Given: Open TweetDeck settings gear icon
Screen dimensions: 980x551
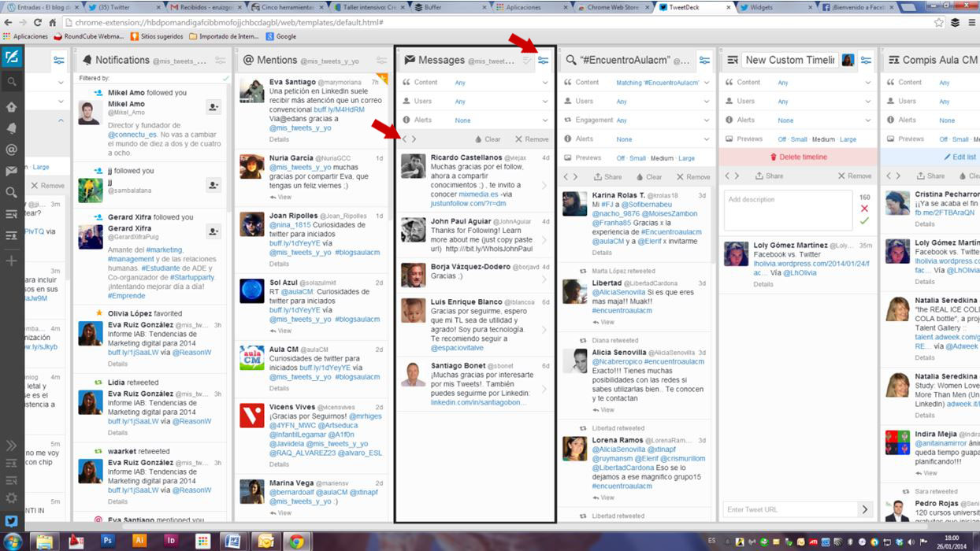Looking at the screenshot, I should 12,497.
